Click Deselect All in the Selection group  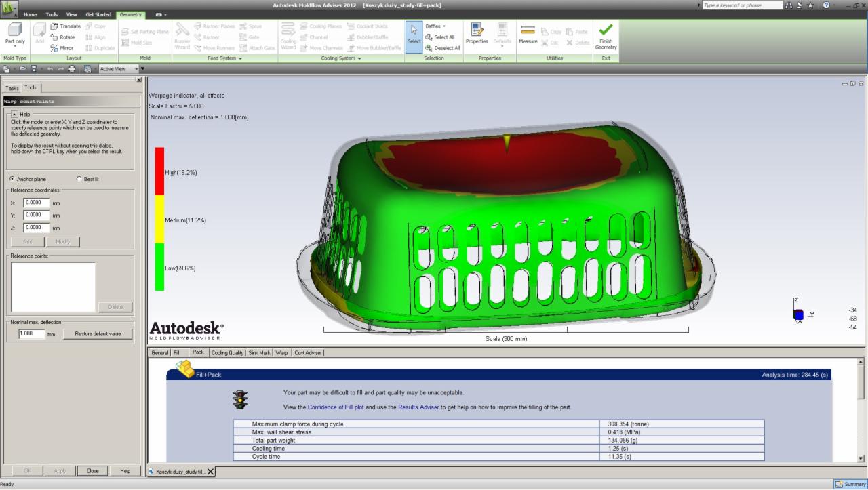[x=443, y=48]
